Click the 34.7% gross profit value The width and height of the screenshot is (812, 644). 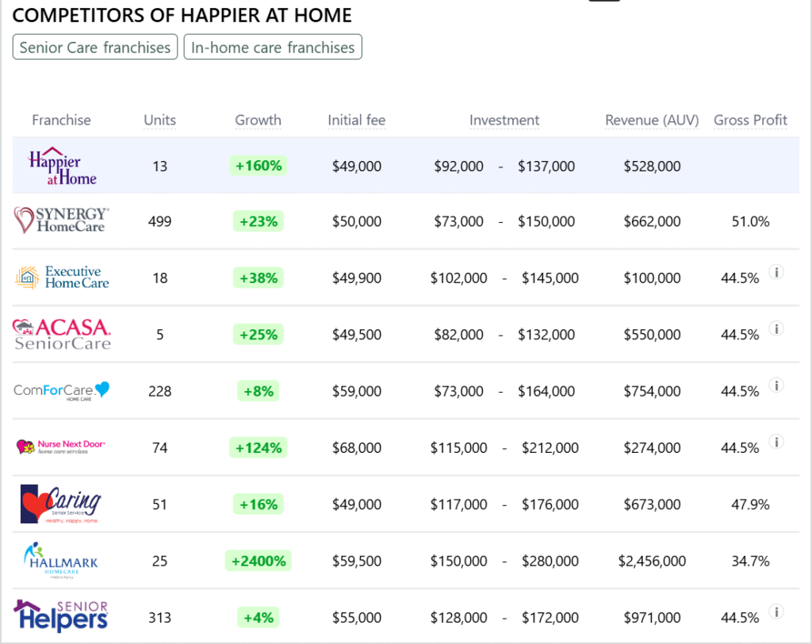tap(750, 561)
